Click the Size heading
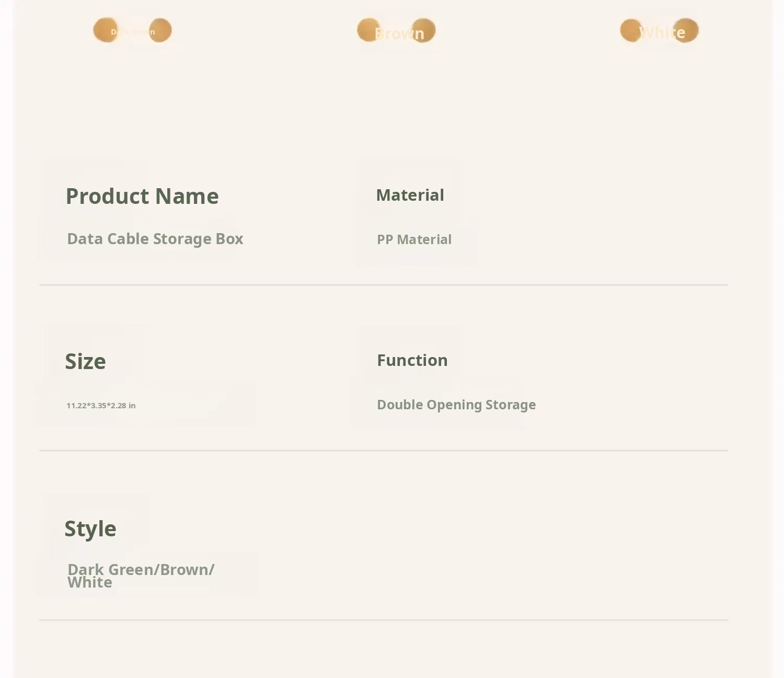 pos(85,361)
